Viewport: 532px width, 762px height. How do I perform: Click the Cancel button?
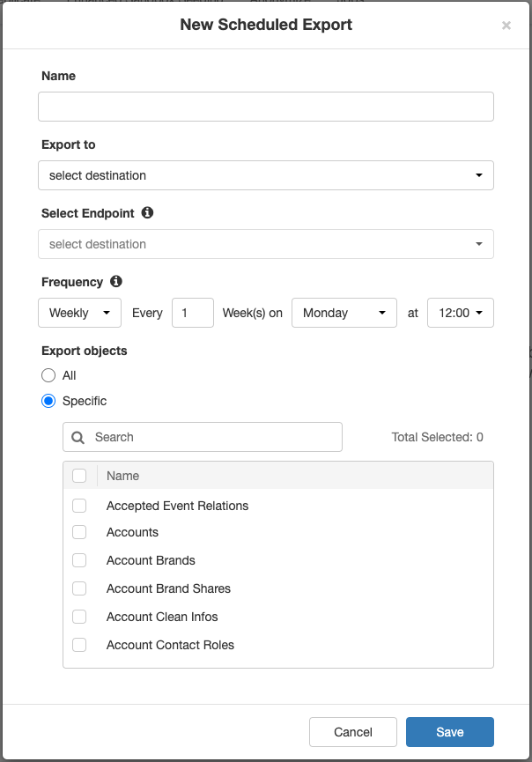pos(353,732)
